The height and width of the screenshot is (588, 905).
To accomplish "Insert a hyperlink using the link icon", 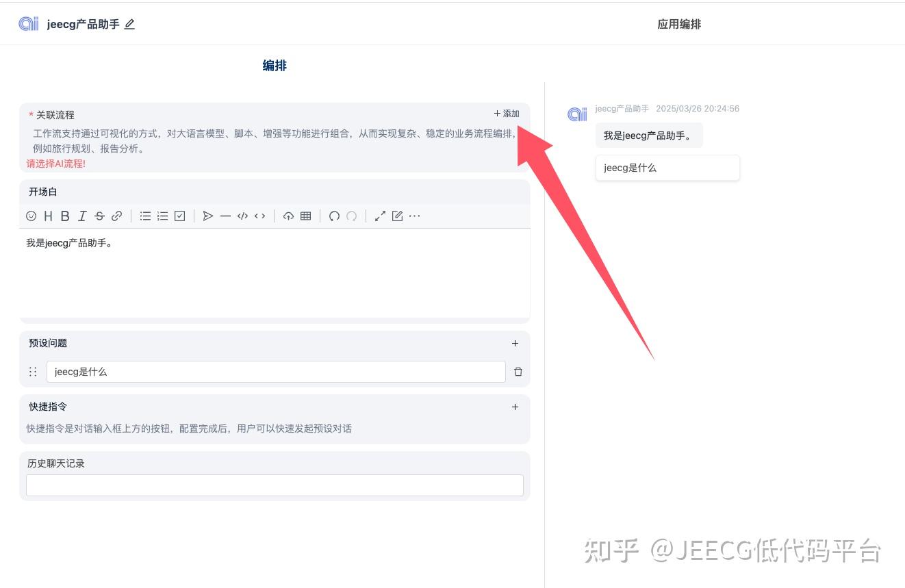I will tap(117, 216).
